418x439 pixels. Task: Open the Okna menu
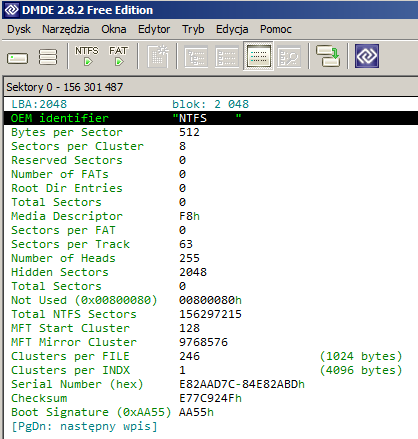pyautogui.click(x=114, y=29)
